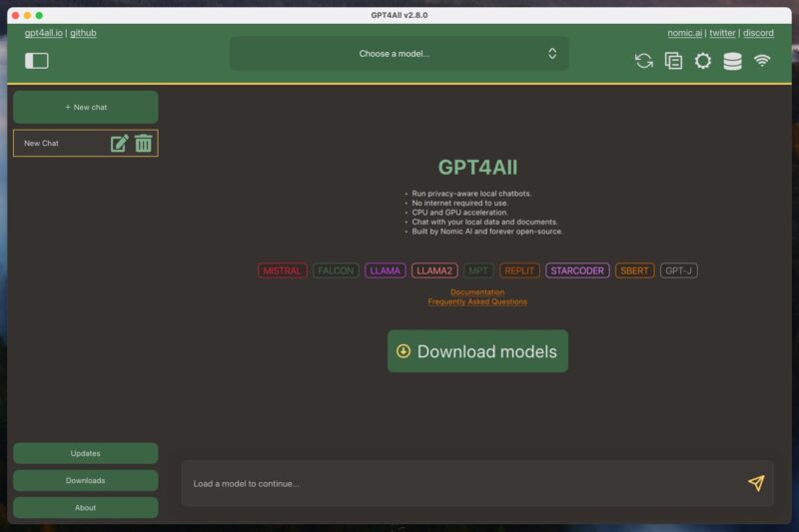This screenshot has width=799, height=532.
Task: Click the message input field
Action: 477,483
